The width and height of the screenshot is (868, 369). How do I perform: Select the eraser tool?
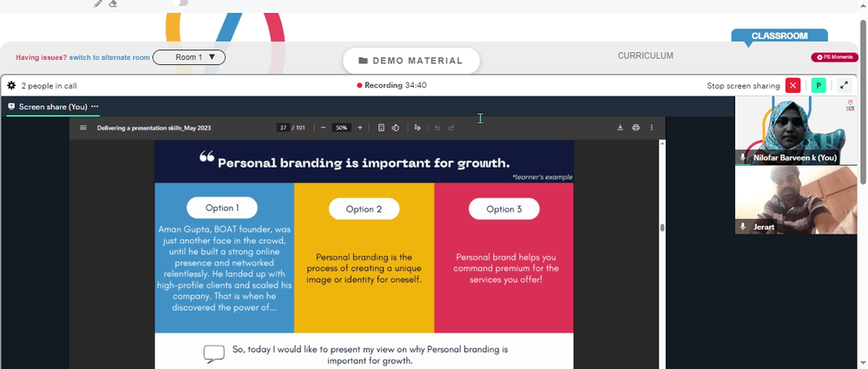113,3
